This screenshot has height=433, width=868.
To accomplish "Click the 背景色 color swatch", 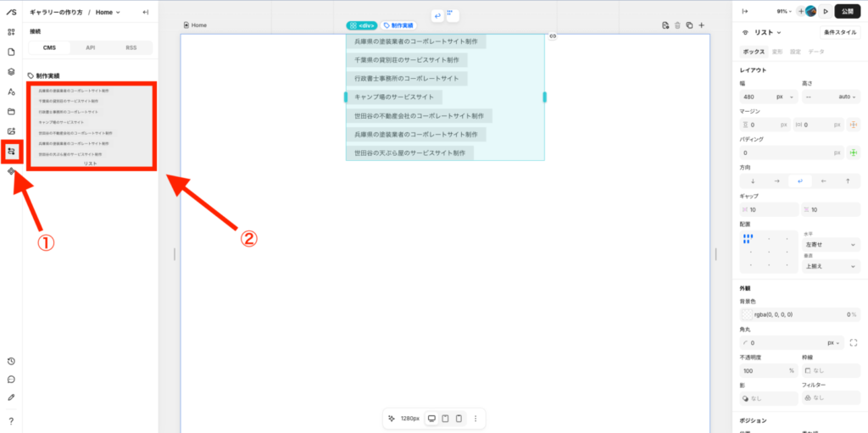I will click(x=746, y=314).
